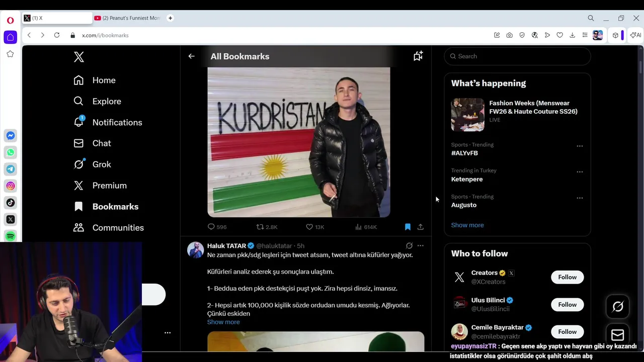Viewport: 644px width, 362px height.
Task: Open the Ulus Bilinci profile name
Action: tap(488, 300)
